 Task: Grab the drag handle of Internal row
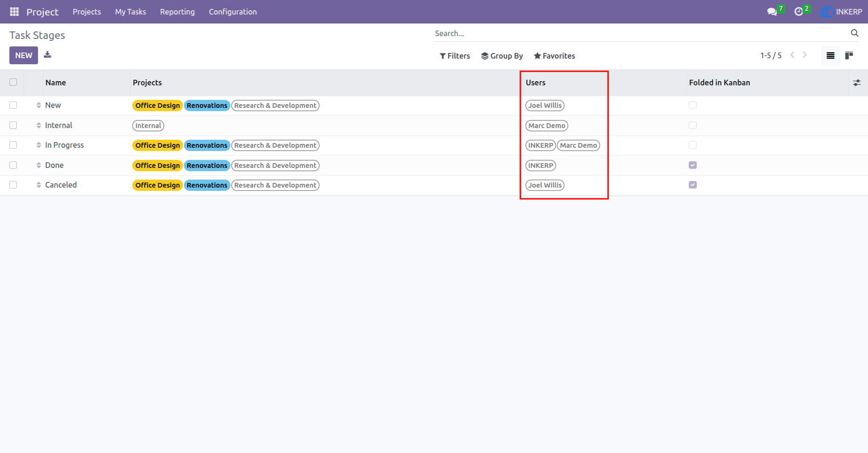click(x=38, y=125)
